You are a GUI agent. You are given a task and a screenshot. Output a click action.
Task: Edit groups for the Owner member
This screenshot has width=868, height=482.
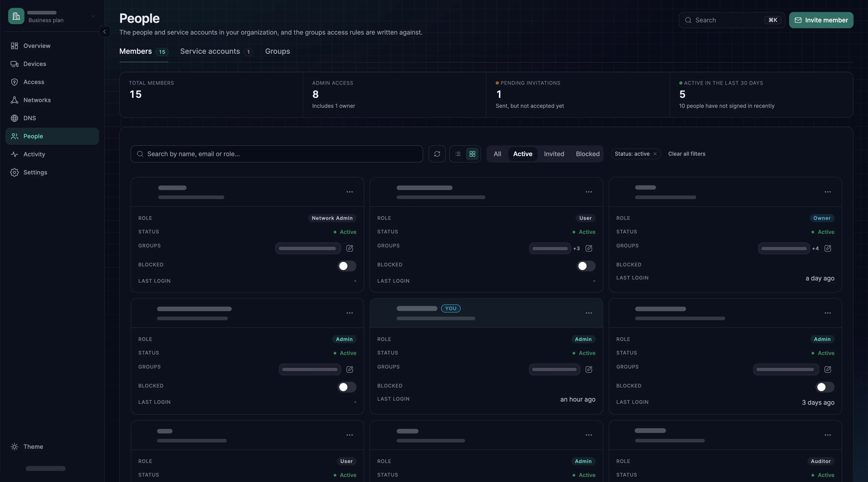828,248
